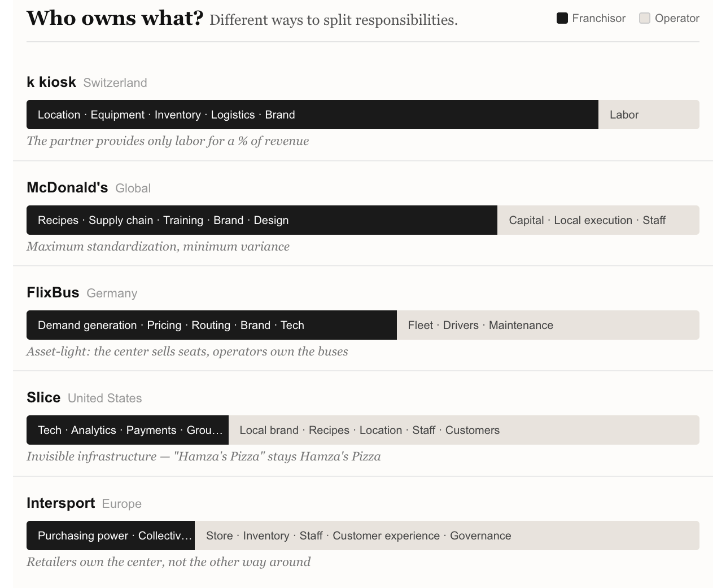Viewport: 717px width, 588px height.
Task: Click caption 'Asset-light: the center sells seats'
Action: (x=187, y=351)
